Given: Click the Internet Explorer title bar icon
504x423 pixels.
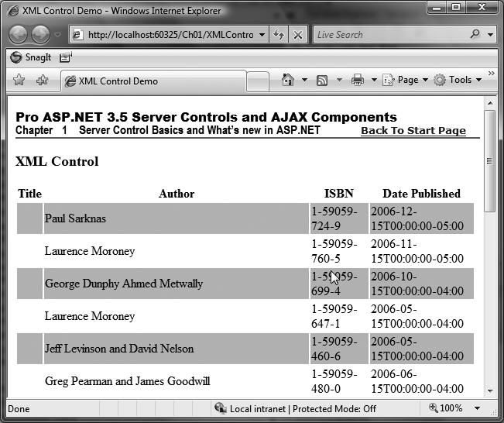Looking at the screenshot, I should click(13, 11).
